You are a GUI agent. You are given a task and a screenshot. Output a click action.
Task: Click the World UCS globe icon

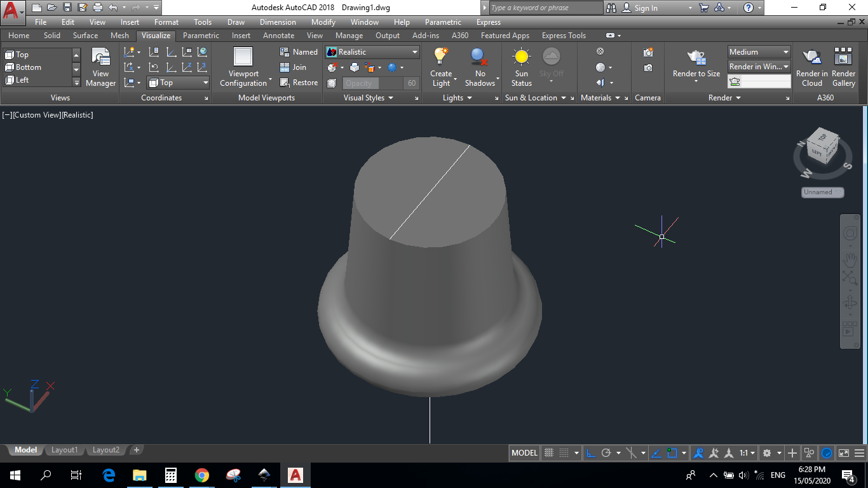[203, 52]
